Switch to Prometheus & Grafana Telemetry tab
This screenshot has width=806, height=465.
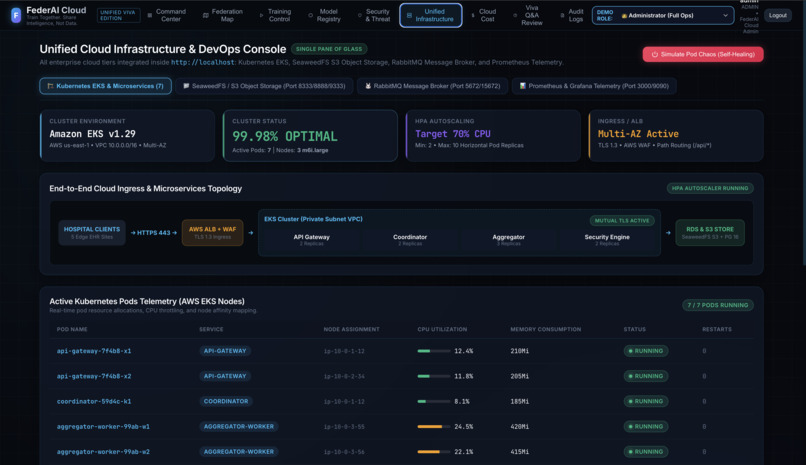click(x=594, y=86)
